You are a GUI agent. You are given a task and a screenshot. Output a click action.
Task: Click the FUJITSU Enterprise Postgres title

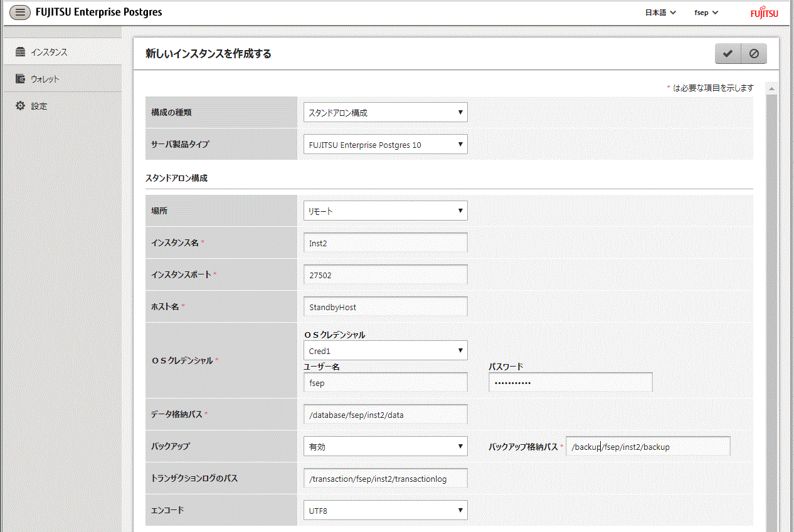99,12
